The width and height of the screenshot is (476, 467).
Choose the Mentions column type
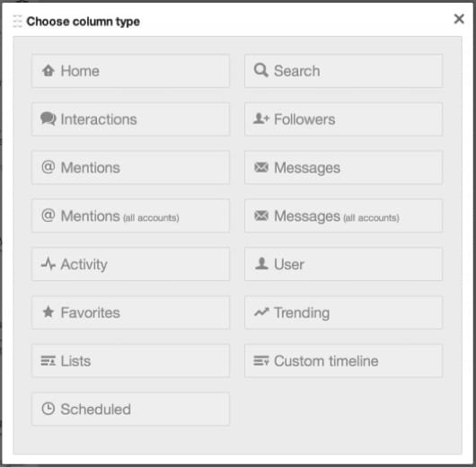[130, 167]
